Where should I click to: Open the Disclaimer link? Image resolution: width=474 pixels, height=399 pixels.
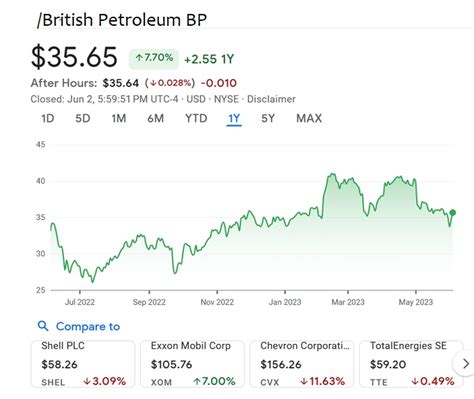(x=271, y=99)
